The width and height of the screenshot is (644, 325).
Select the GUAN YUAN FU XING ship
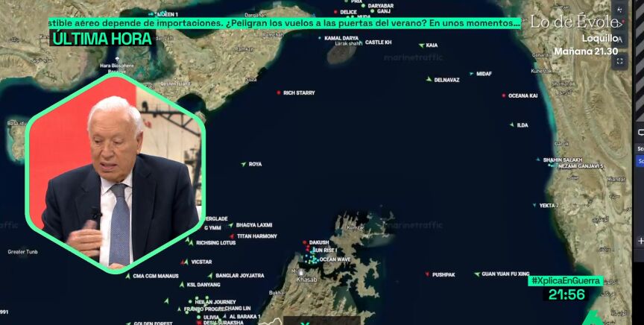click(x=476, y=274)
